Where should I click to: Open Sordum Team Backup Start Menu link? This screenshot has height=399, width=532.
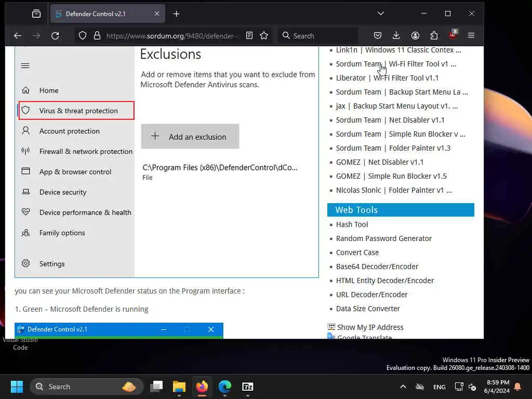tap(402, 92)
